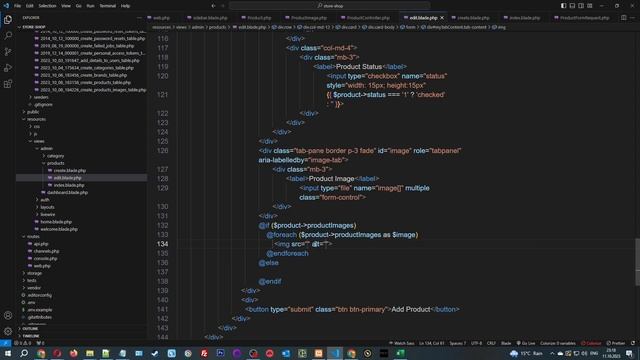Screen dimensions: 640x360
Task: Switch to ProductController.php tab
Action: 366,18
